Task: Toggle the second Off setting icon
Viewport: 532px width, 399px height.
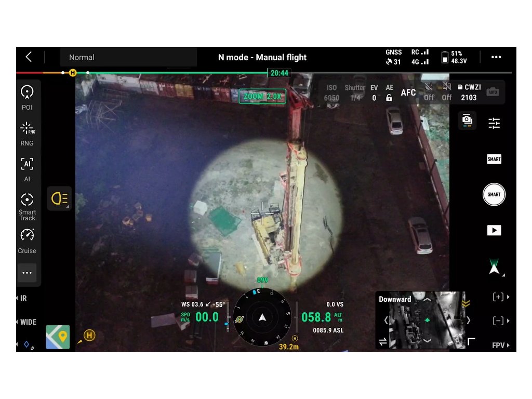Action: click(x=446, y=92)
